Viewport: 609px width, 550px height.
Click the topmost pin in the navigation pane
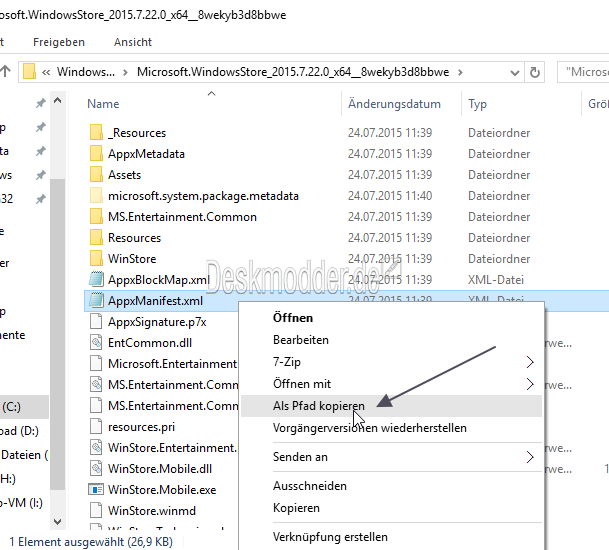pyautogui.click(x=40, y=103)
